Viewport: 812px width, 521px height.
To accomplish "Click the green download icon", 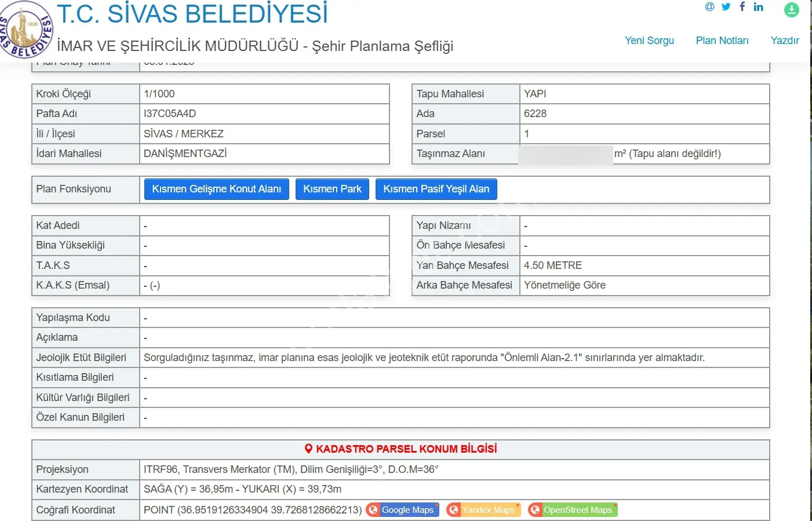I will 792,9.
